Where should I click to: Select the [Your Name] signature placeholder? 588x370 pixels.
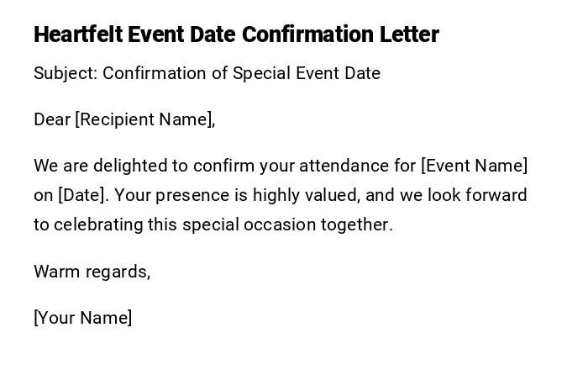pyautogui.click(x=83, y=318)
